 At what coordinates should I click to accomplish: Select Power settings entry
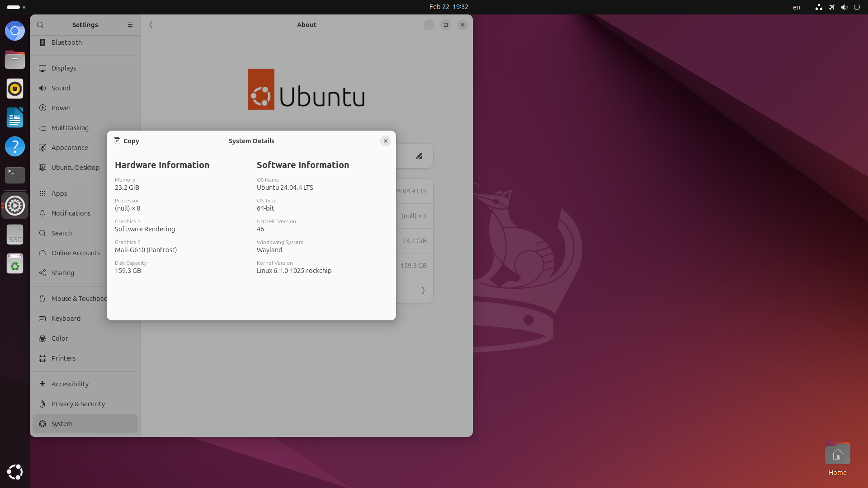tap(61, 108)
